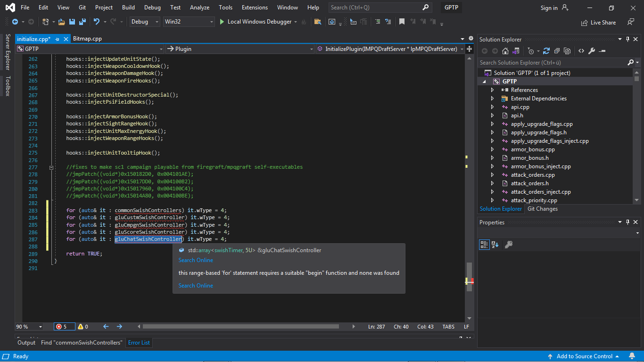Click the Collapse All icon in Solution Explorer
Viewport: 644px width, 362px height.
557,51
